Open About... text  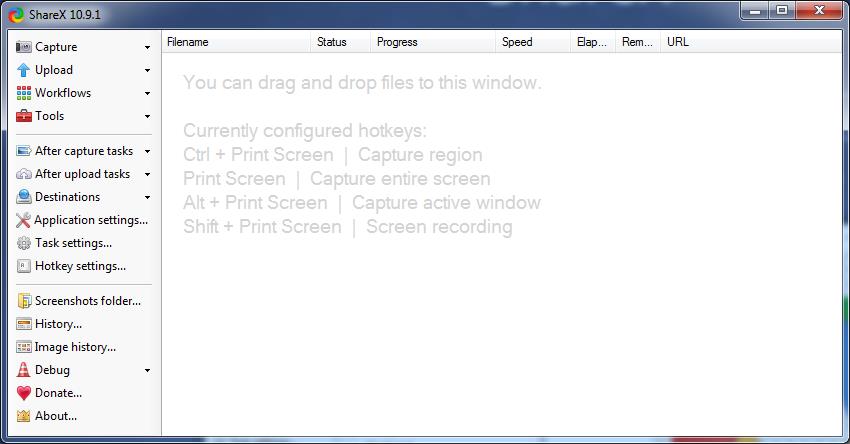pyautogui.click(x=56, y=416)
